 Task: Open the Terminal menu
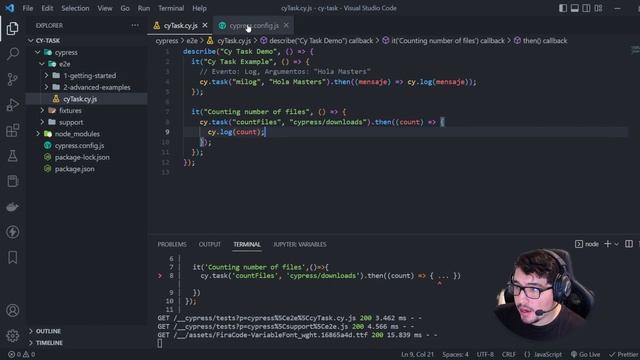pos(171,8)
